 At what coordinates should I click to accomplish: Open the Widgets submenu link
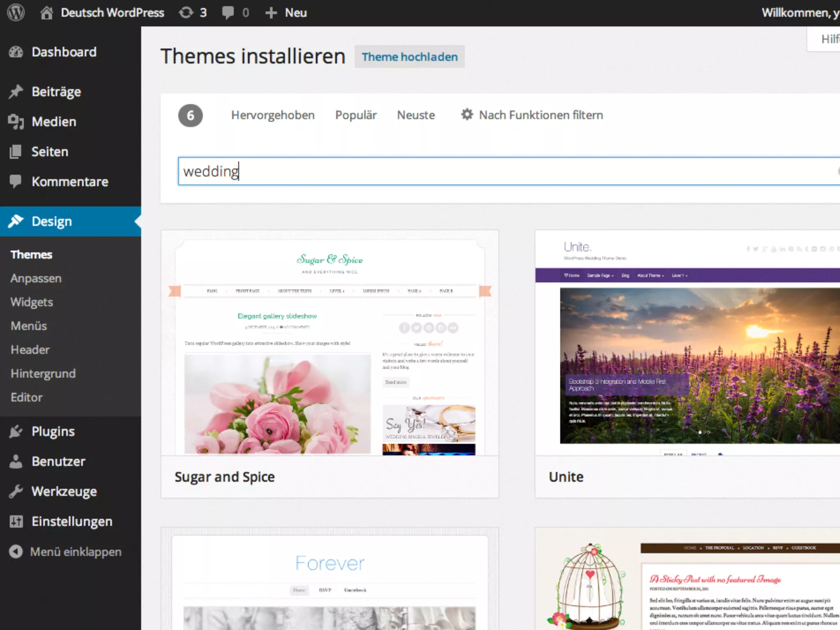(32, 302)
